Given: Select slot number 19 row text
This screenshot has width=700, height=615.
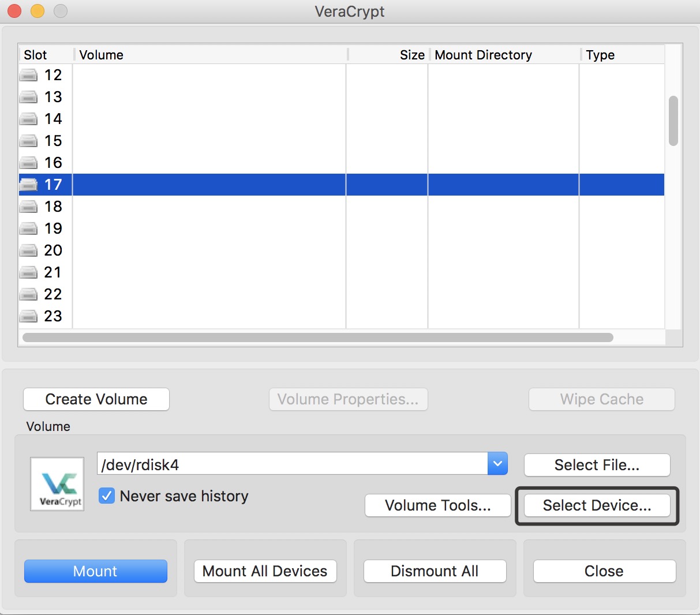Looking at the screenshot, I should (53, 228).
